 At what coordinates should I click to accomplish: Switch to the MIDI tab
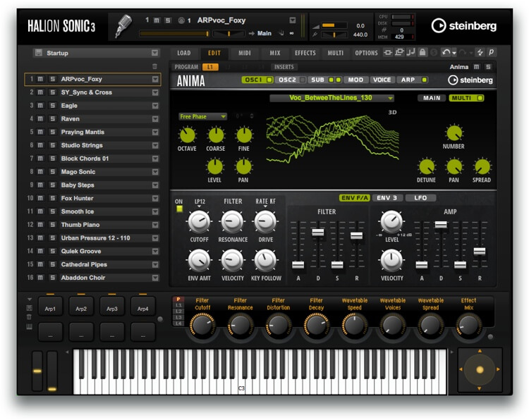point(245,53)
